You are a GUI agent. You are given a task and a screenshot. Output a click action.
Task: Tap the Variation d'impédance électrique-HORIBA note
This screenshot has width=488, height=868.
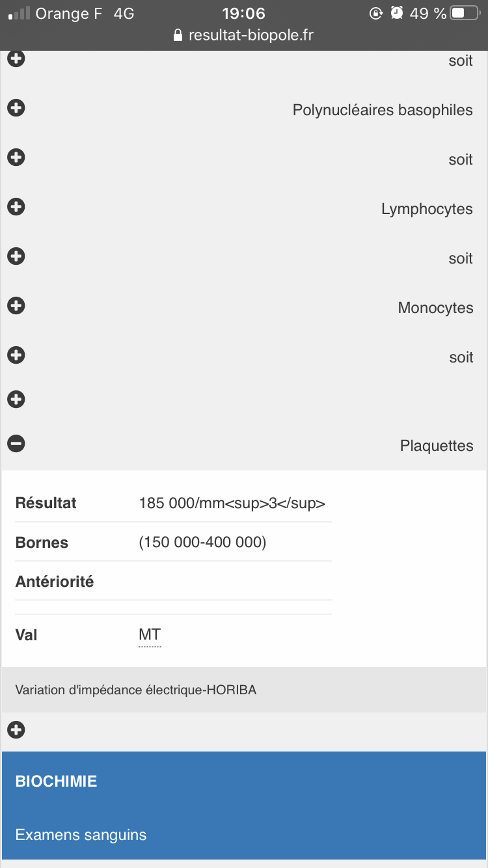coord(136,690)
